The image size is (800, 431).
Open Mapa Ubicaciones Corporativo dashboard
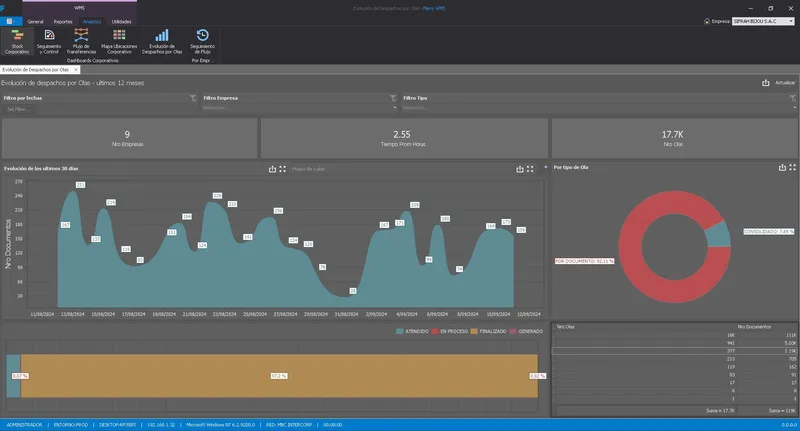point(119,41)
